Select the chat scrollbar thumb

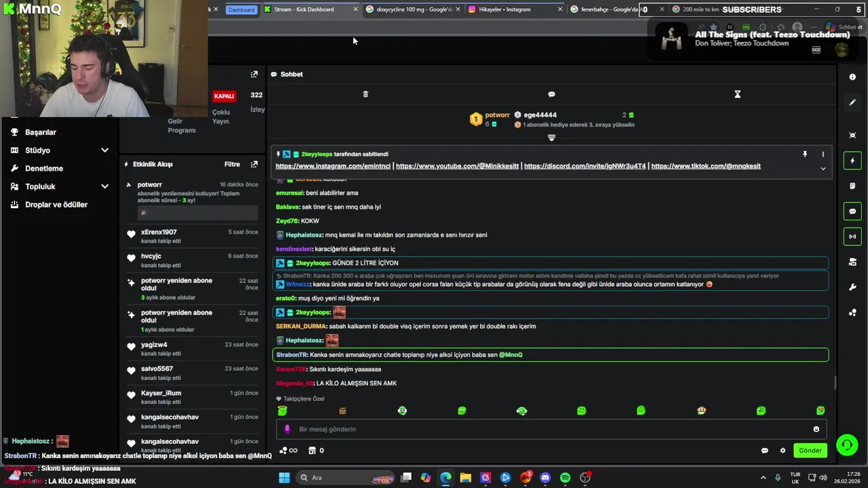pyautogui.click(x=835, y=384)
